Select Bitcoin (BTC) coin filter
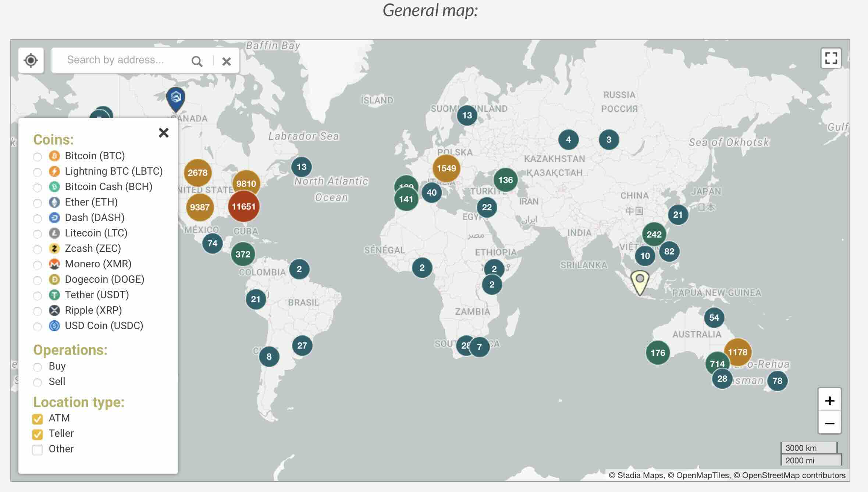The image size is (868, 492). 38,157
